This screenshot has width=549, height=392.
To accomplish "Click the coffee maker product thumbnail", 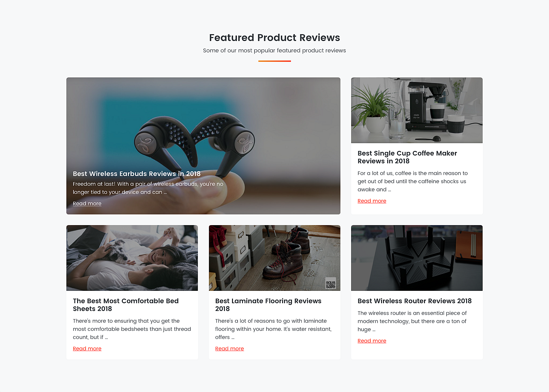I will pos(417,110).
